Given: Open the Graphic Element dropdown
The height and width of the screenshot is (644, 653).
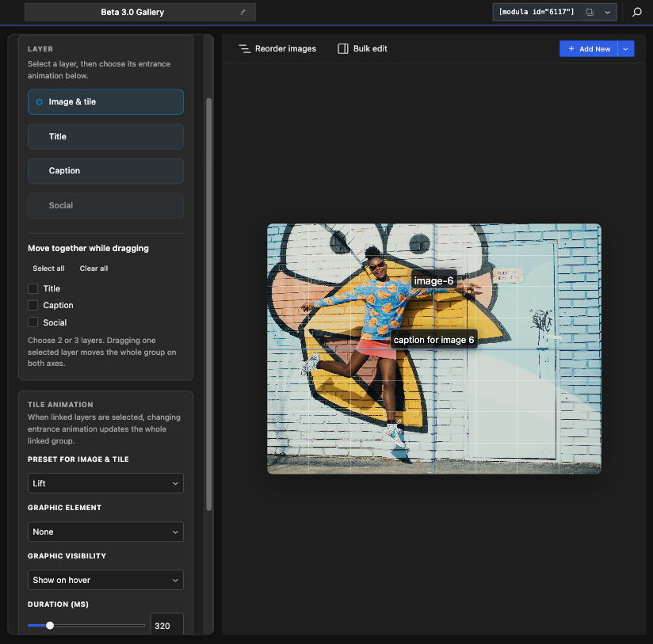Looking at the screenshot, I should point(105,532).
